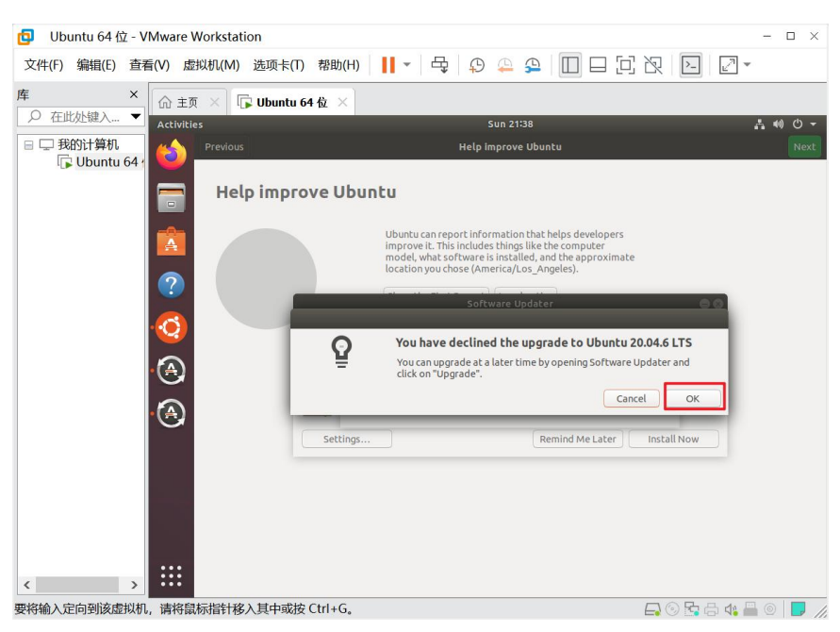Click the upper Software Updater dock icon

coord(172,371)
